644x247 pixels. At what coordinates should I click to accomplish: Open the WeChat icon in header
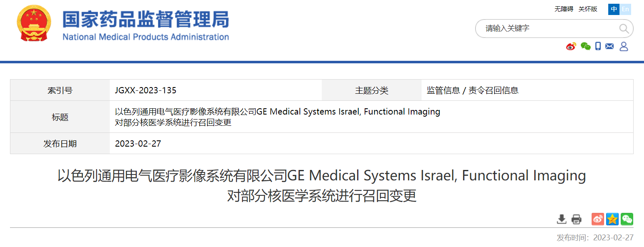click(585, 46)
